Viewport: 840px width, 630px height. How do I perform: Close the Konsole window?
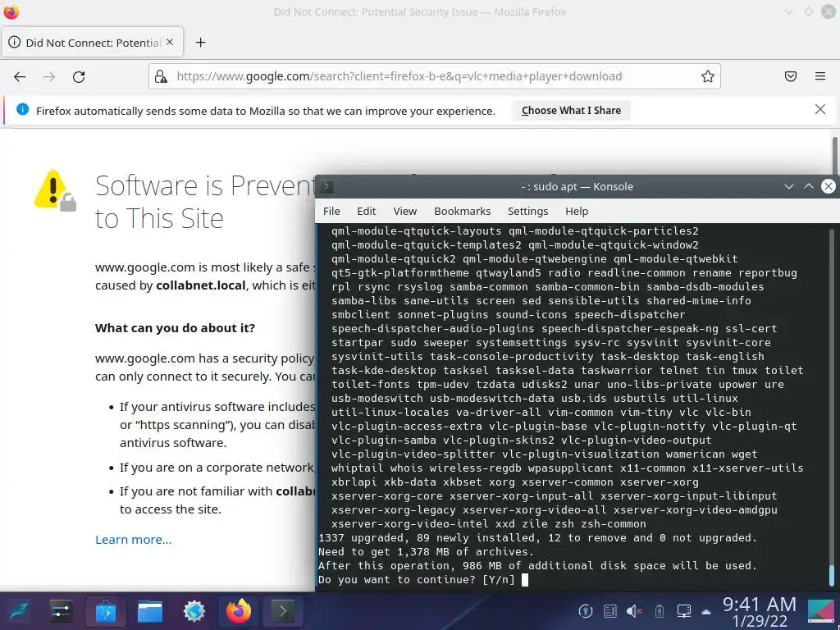pos(829,186)
